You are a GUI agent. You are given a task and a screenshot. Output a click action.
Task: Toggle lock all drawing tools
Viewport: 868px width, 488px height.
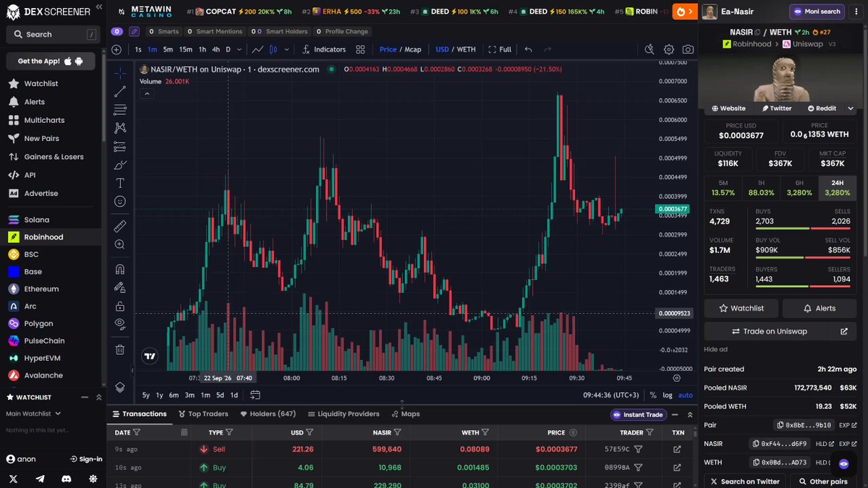point(120,306)
